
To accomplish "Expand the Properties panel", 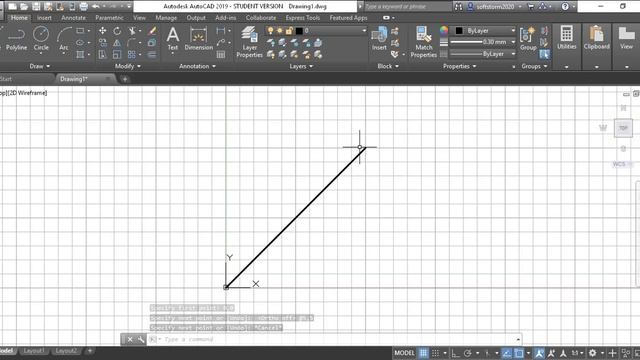I will 460,66.
